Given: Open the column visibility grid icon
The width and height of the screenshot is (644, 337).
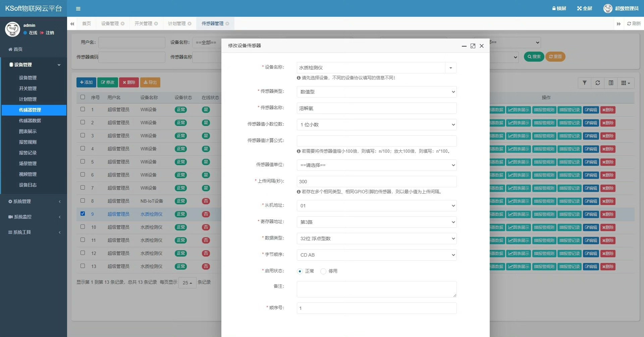Looking at the screenshot, I should click(x=626, y=83).
